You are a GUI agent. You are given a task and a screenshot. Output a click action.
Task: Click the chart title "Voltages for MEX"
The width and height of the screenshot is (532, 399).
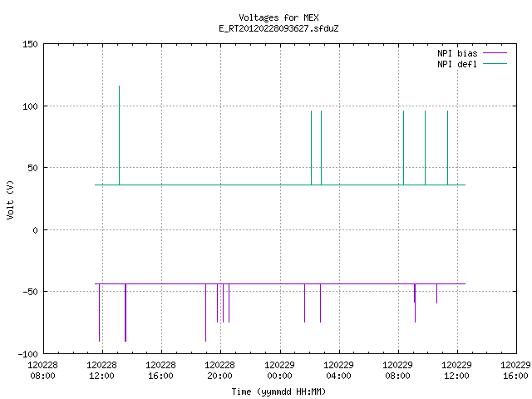click(278, 17)
